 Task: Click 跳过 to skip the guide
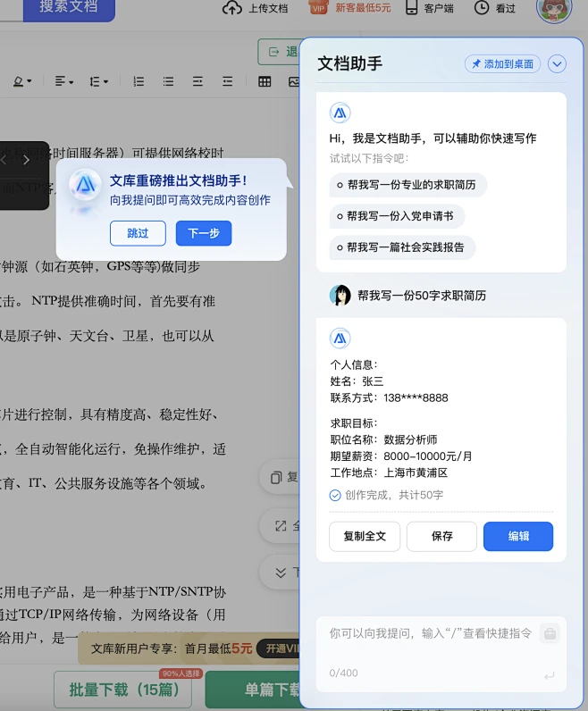pyautogui.click(x=138, y=233)
